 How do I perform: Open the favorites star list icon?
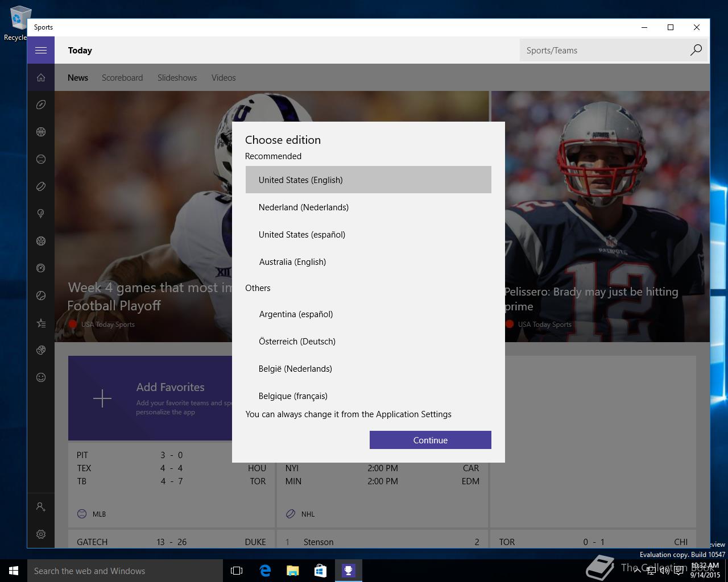coord(41,323)
